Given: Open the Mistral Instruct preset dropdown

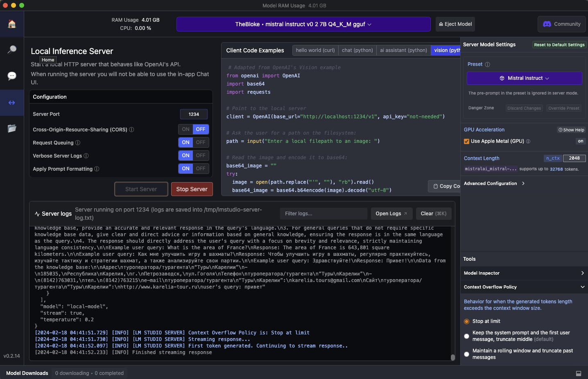Looking at the screenshot, I should [525, 78].
